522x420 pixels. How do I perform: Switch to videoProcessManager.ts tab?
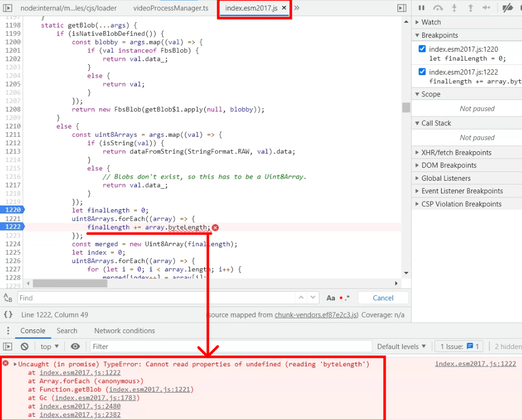pos(171,8)
